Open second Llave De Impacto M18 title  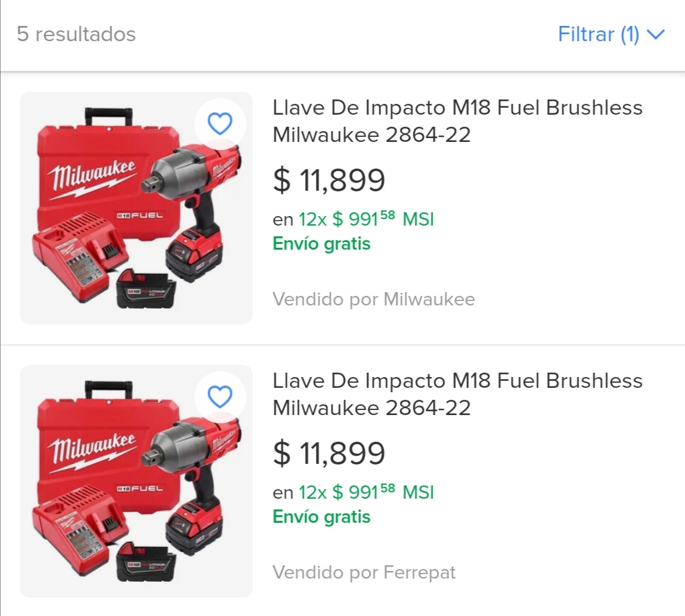coord(457,394)
